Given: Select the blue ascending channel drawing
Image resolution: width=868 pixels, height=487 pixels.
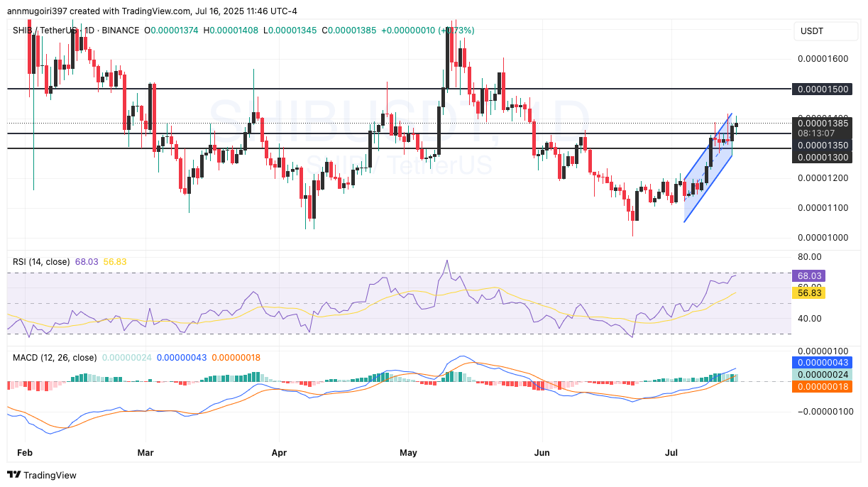Looking at the screenshot, I should [708, 168].
